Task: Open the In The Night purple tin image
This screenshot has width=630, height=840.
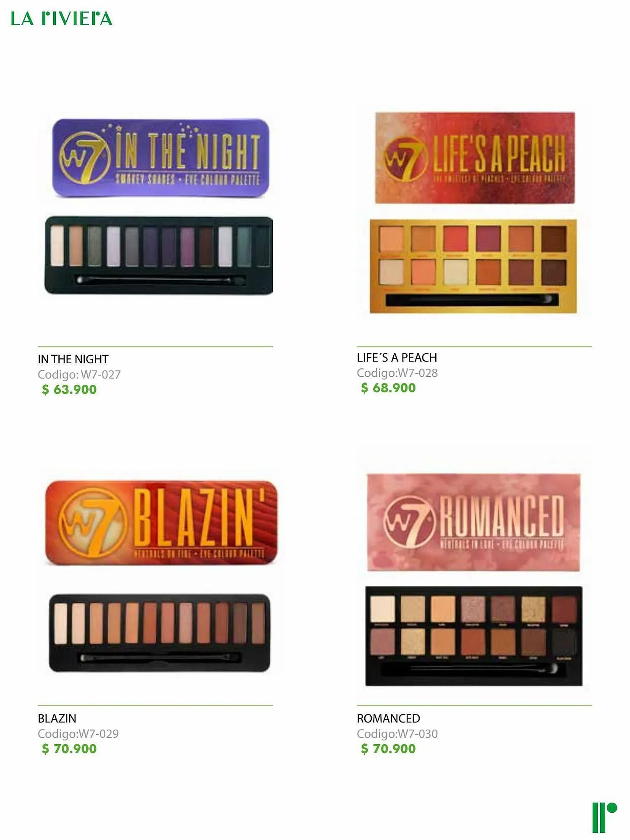Action: [160, 158]
